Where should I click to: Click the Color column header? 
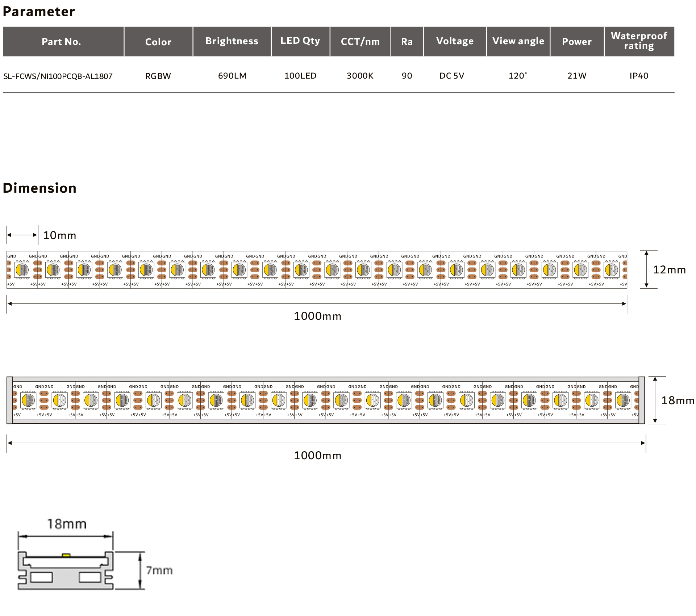(158, 42)
